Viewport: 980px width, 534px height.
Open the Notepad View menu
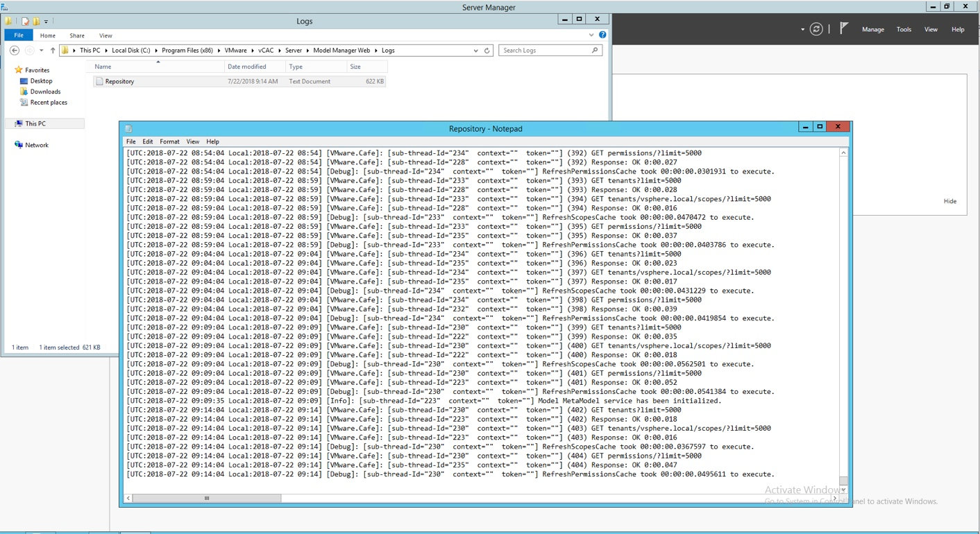tap(193, 141)
